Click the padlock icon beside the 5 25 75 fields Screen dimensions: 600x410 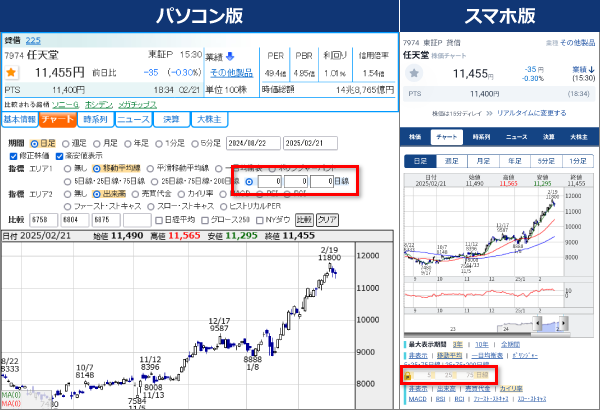408,376
